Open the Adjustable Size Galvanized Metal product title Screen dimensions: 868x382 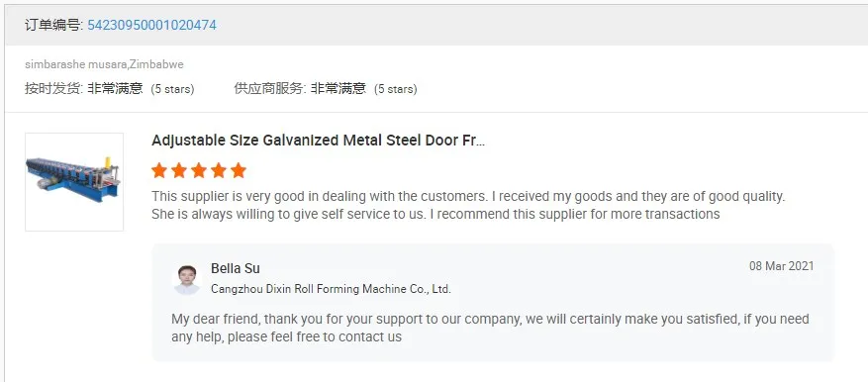(319, 141)
